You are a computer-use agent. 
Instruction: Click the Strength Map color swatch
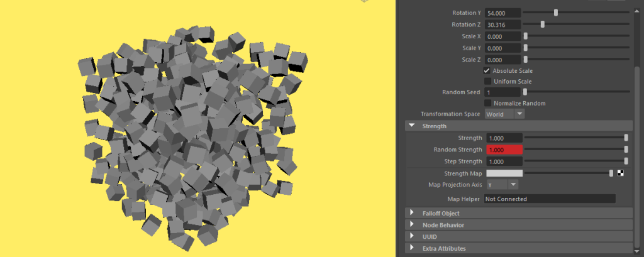pyautogui.click(x=504, y=173)
